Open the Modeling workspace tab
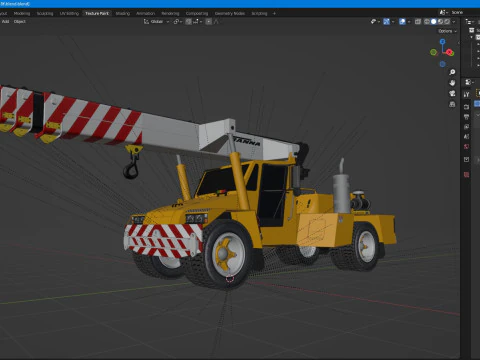480x360 pixels. (22, 13)
